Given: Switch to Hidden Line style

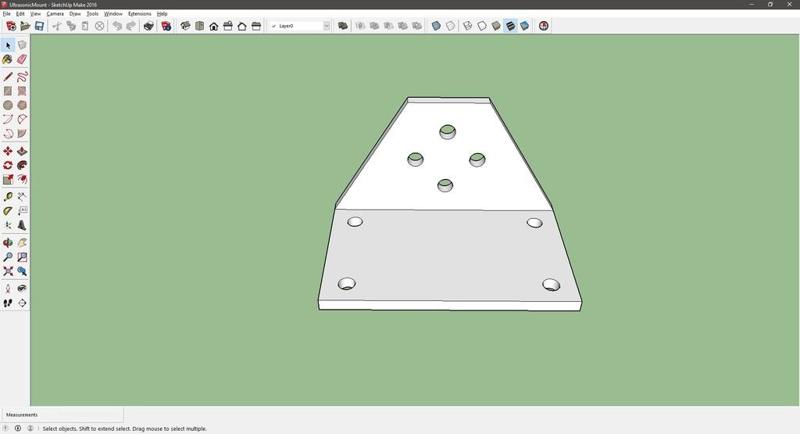Looking at the screenshot, I should [482, 25].
